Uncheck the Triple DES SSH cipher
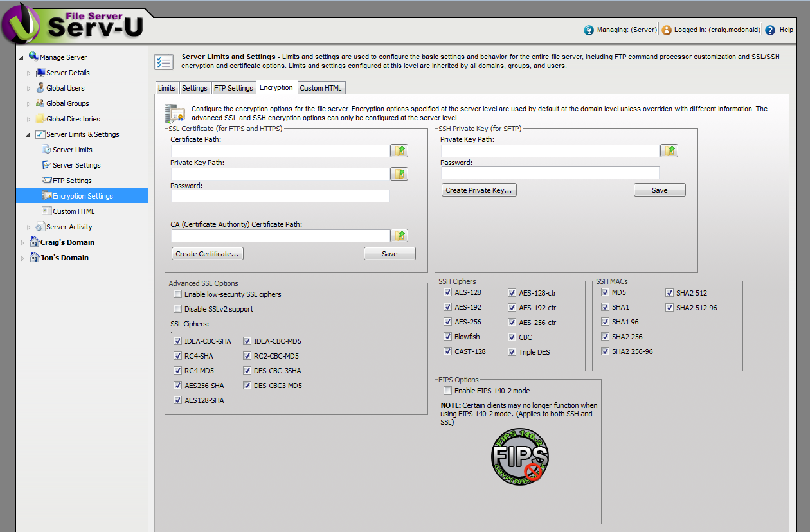Screen dimensions: 810x532 click(x=512, y=352)
